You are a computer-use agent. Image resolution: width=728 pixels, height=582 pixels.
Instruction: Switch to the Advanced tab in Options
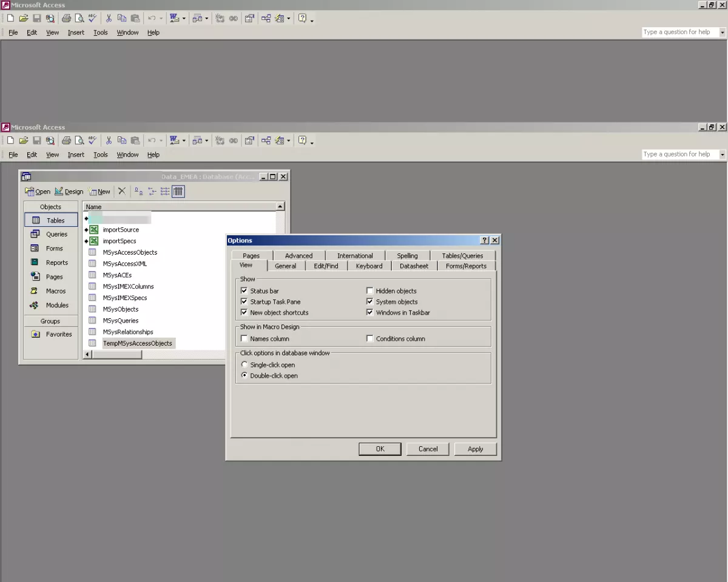pyautogui.click(x=298, y=256)
